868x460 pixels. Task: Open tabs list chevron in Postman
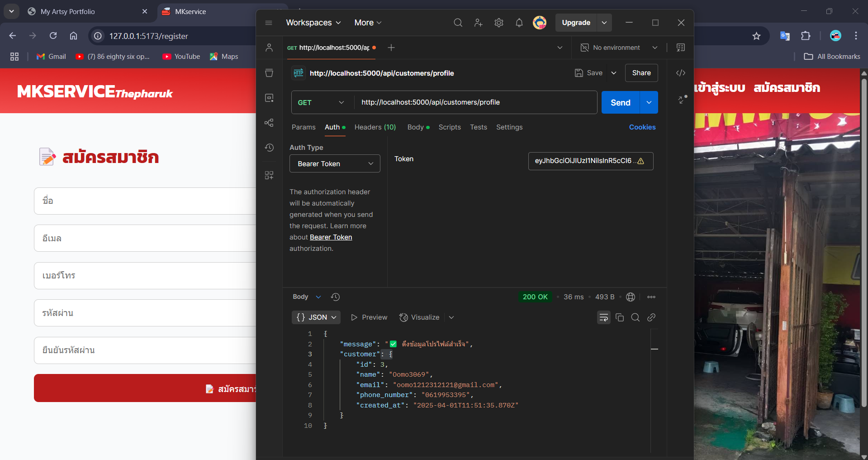560,48
